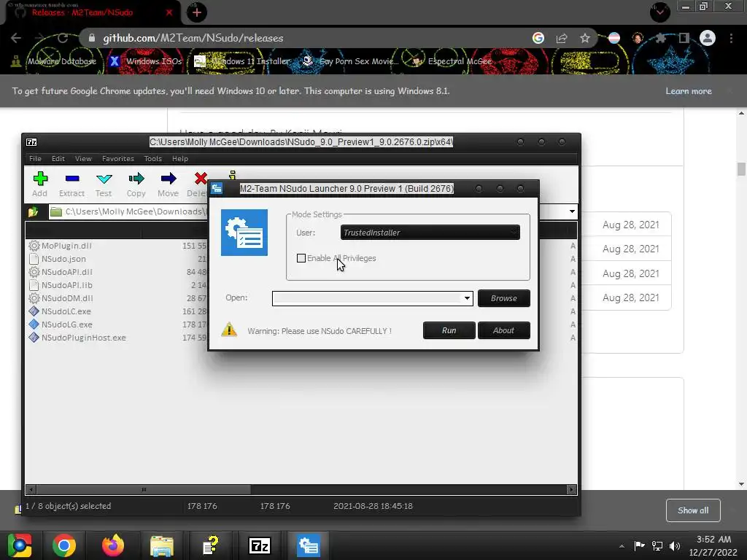Select MoPlugin.dll in the file list
Viewport: 747px width, 560px height.
pos(66,246)
